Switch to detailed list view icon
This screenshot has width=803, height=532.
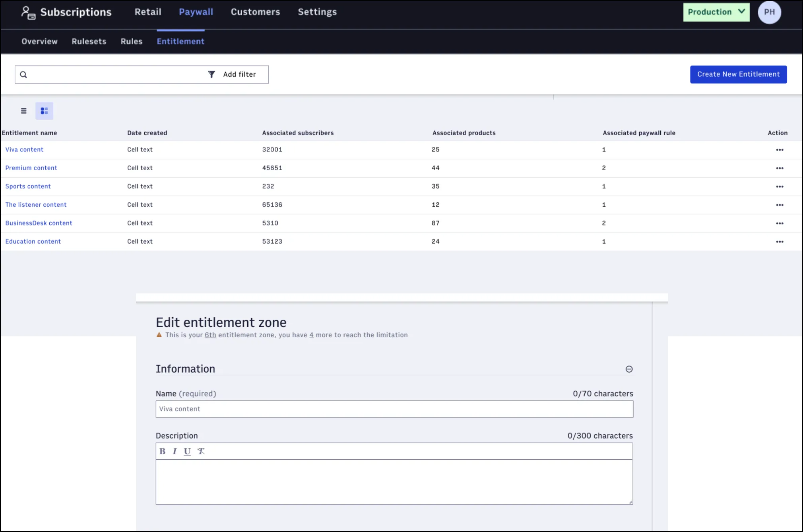point(44,111)
